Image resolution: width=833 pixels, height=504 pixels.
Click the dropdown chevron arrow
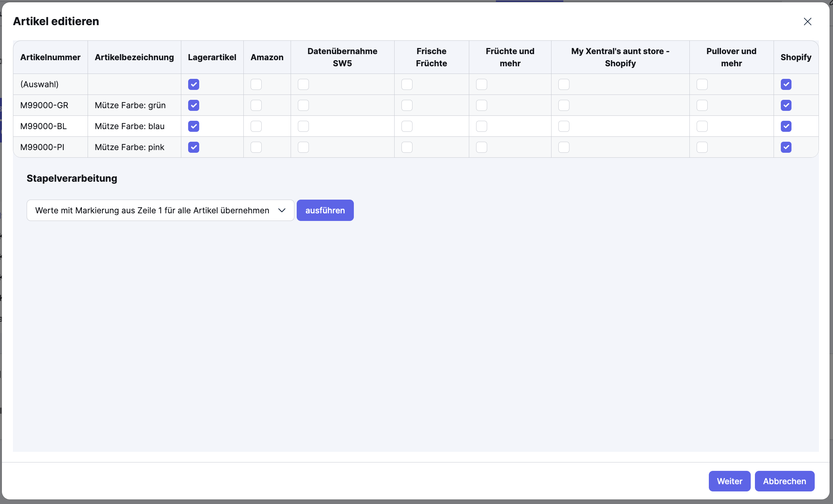point(282,210)
